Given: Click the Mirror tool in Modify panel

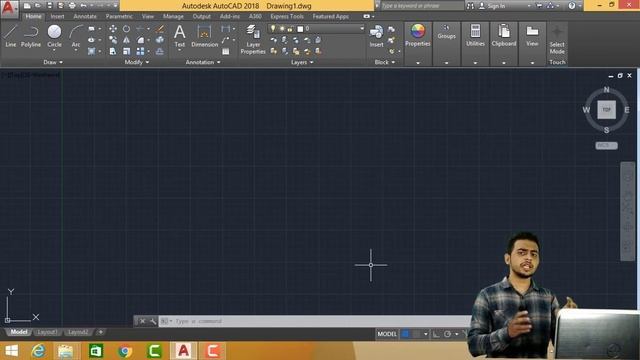Looking at the screenshot, I should tap(127, 40).
